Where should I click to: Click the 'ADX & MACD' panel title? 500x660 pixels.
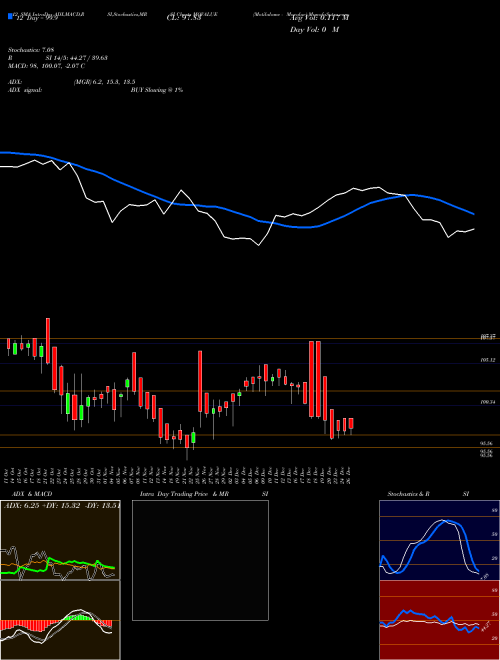click(32, 494)
